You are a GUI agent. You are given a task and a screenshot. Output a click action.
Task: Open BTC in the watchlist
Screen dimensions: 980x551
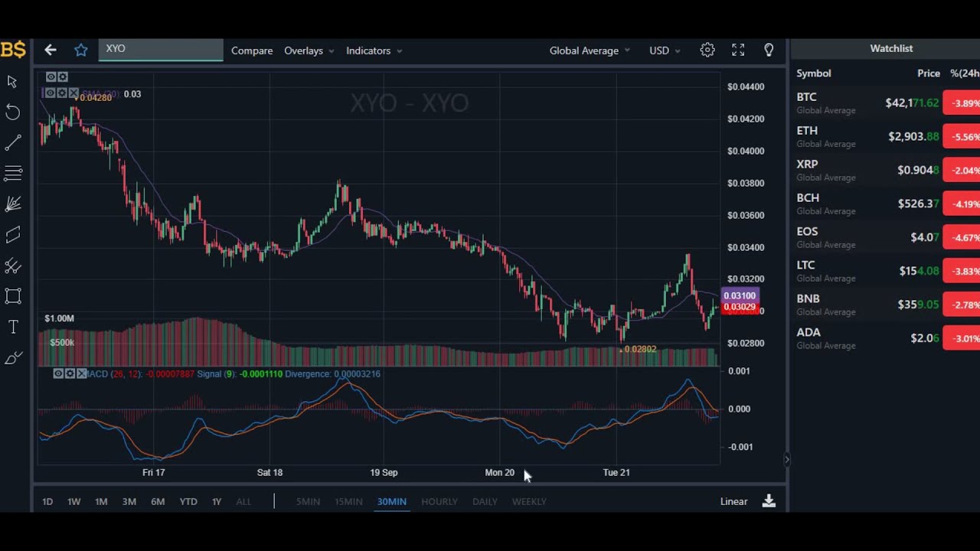[885, 103]
